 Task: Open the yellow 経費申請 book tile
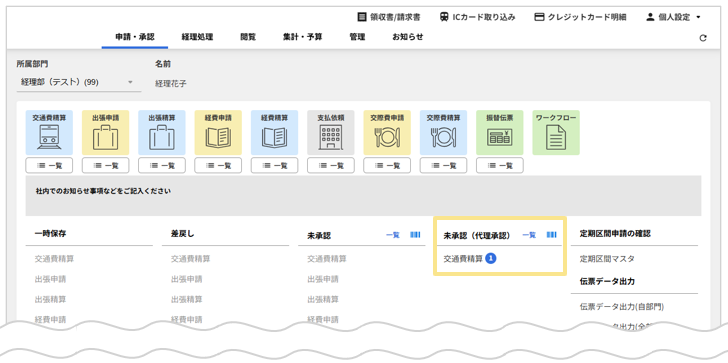[218, 132]
